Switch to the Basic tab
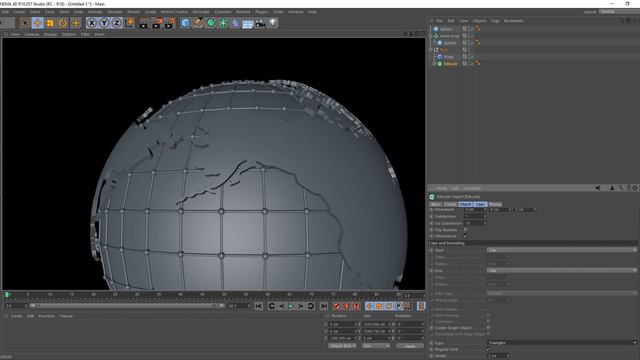 pos(436,204)
